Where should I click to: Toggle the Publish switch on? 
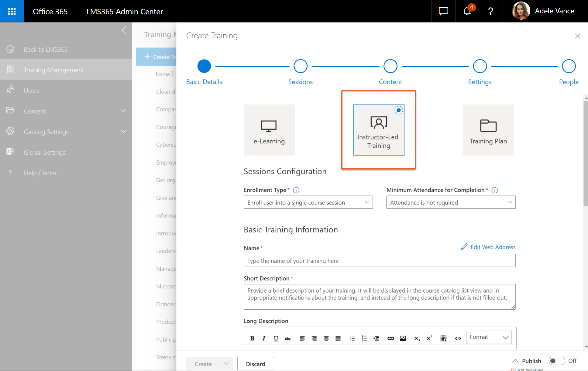point(556,361)
